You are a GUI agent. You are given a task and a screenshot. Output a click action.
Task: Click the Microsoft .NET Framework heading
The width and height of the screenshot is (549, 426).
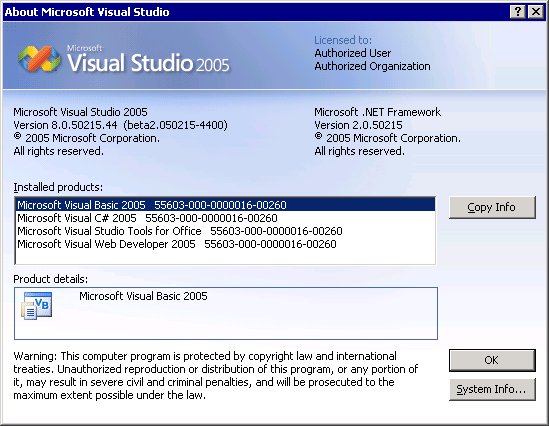point(377,112)
